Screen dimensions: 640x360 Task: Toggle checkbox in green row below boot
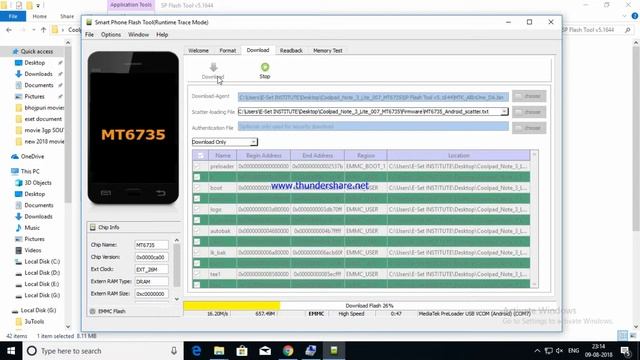point(197,198)
